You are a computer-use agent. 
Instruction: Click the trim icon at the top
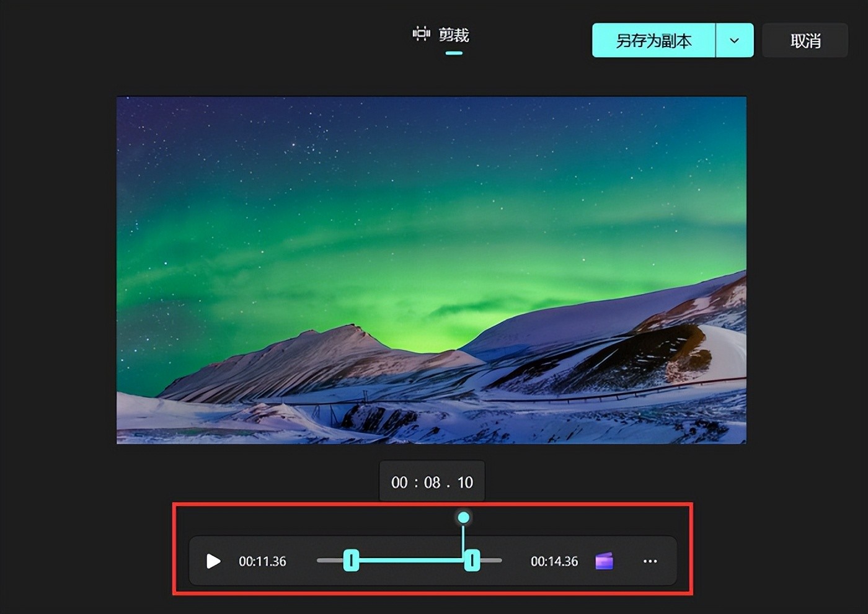(x=422, y=34)
